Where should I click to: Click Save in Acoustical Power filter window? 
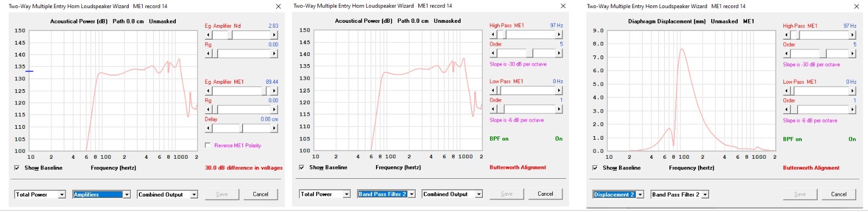507,194
